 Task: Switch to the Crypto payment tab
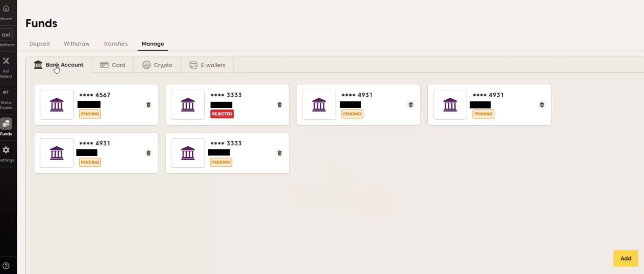click(157, 65)
